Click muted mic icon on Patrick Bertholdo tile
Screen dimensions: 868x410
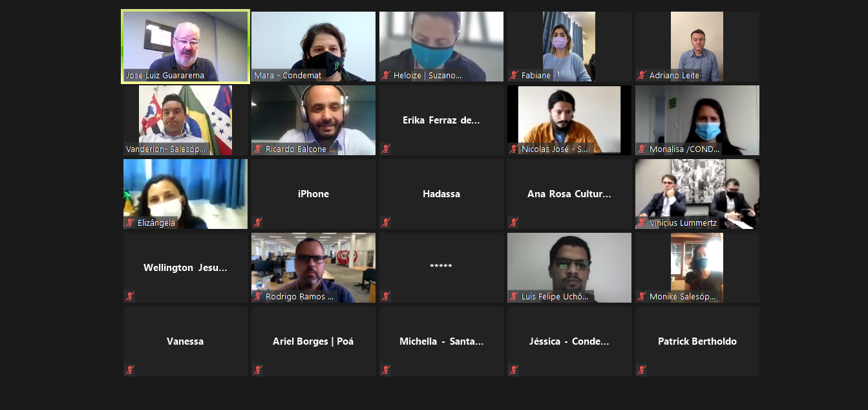click(x=642, y=370)
